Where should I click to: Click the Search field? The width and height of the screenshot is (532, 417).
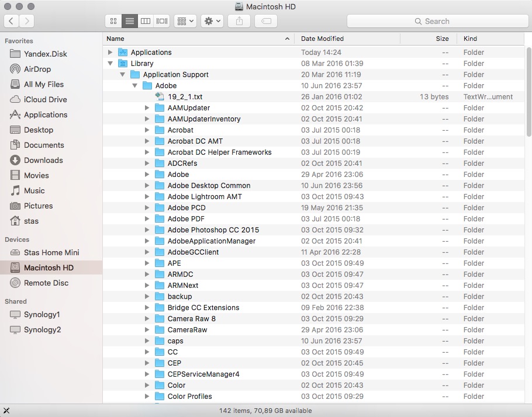click(437, 21)
